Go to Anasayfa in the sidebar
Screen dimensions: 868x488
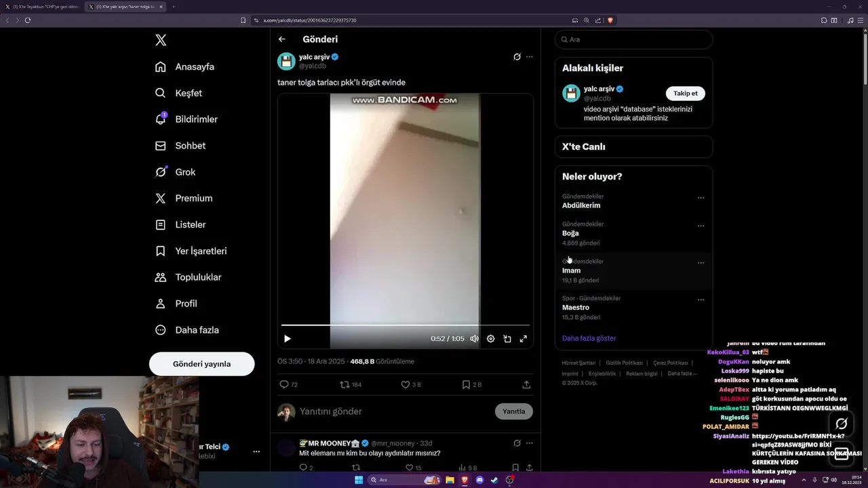point(184,66)
